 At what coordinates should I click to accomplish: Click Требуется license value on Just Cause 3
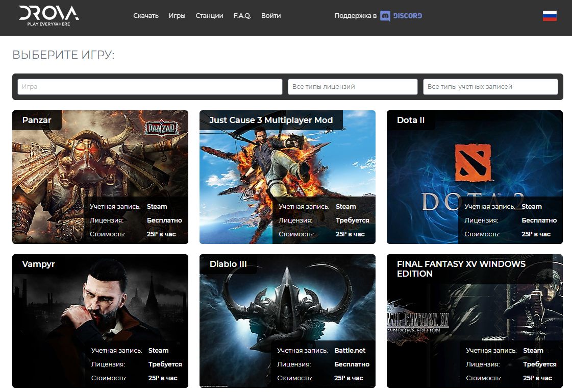353,220
